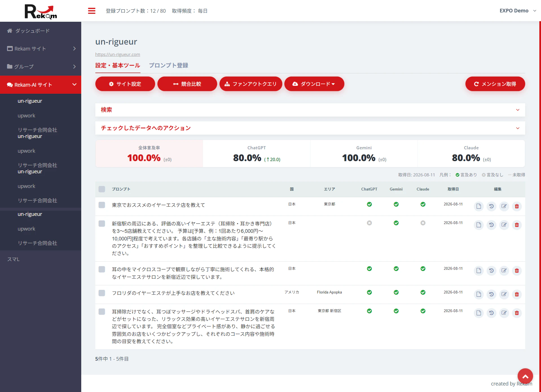Open document icon for フロリダのイヤーエステ row

click(479, 294)
